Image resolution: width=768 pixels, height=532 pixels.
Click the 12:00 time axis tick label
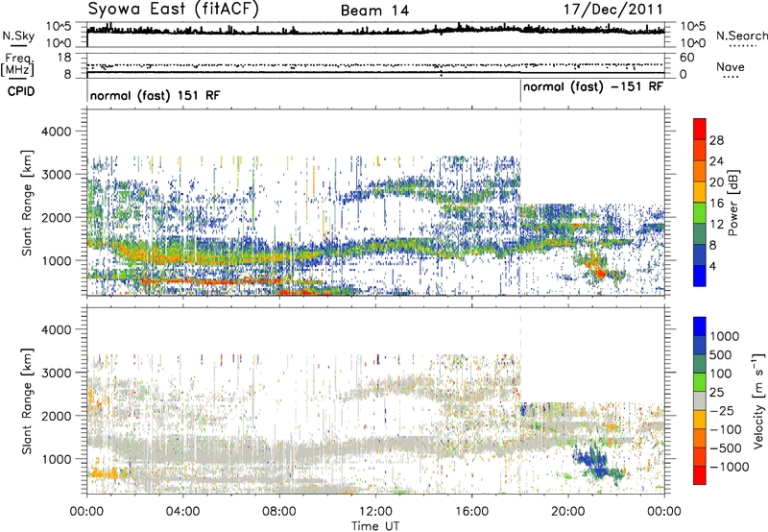point(375,512)
